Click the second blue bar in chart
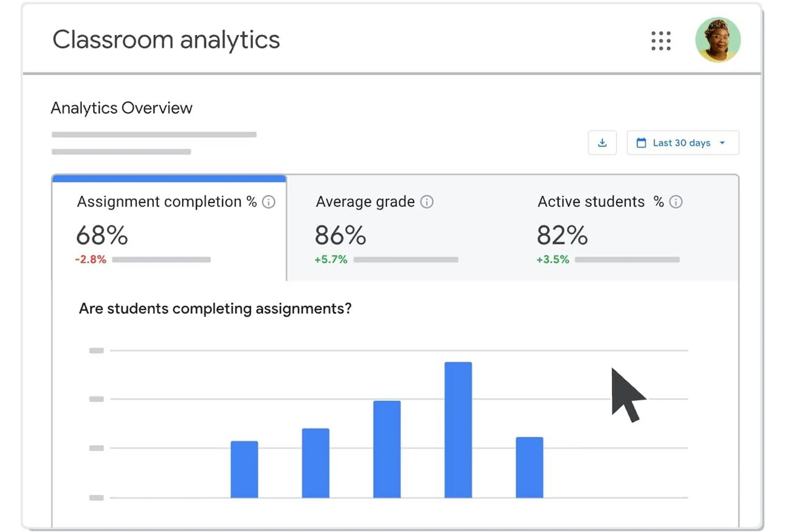Image resolution: width=785 pixels, height=532 pixels. tap(316, 463)
